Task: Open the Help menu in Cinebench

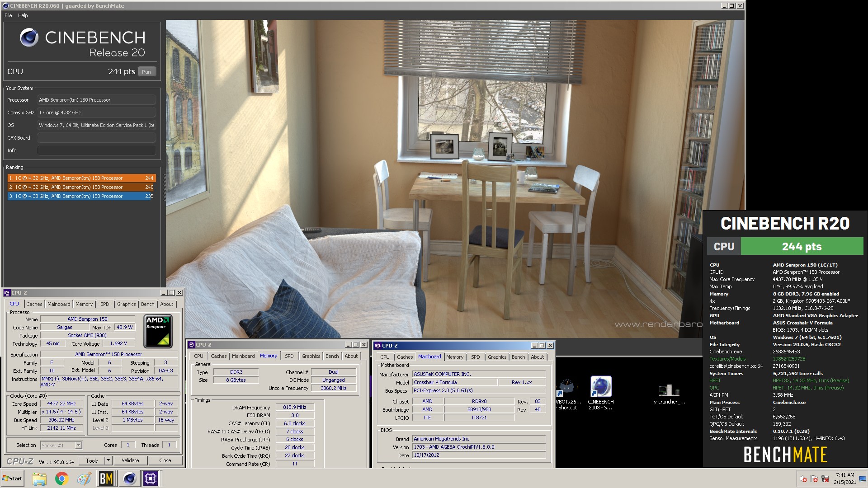Action: coord(23,15)
